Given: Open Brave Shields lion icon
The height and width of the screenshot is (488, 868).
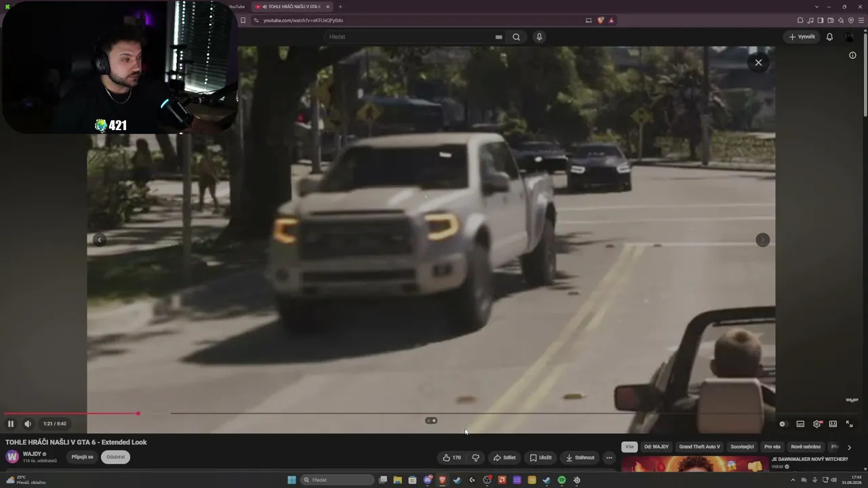Looking at the screenshot, I should coord(601,20).
